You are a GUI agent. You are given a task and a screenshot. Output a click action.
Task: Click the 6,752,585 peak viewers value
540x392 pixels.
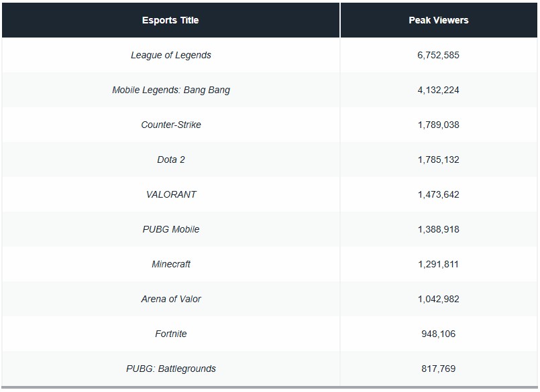click(x=439, y=55)
